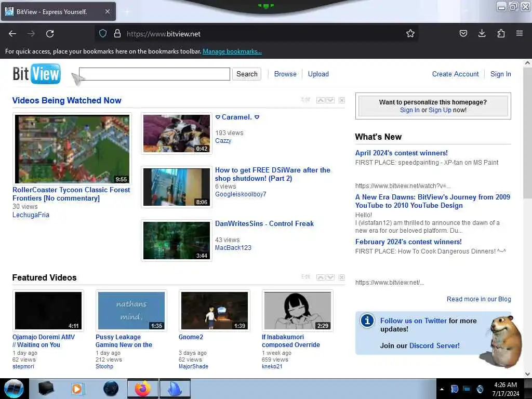Click the BitView logo
The width and height of the screenshot is (532, 399).
(37, 74)
